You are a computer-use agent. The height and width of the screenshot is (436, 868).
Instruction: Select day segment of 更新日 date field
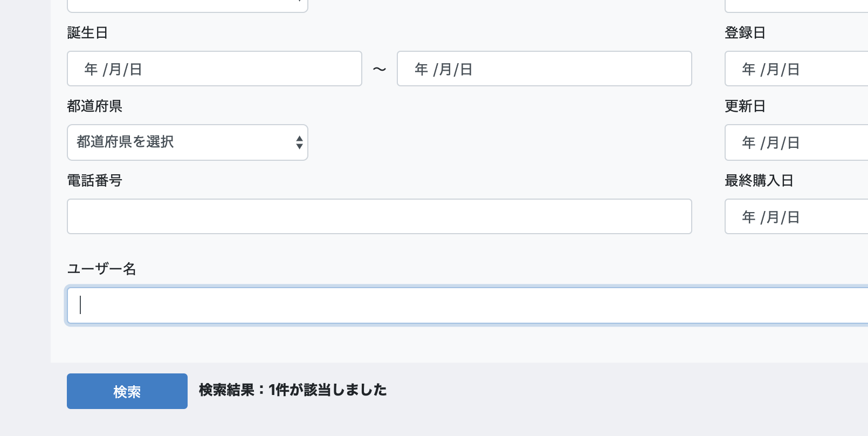(794, 142)
